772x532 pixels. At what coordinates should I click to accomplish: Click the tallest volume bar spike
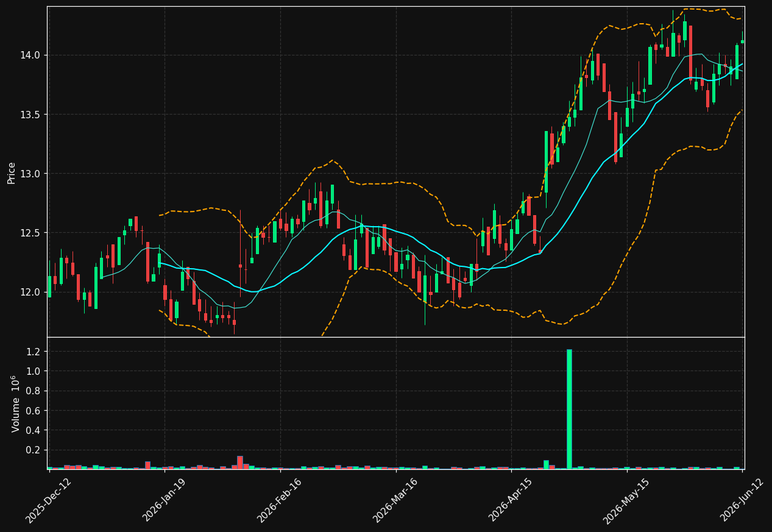coord(569,409)
